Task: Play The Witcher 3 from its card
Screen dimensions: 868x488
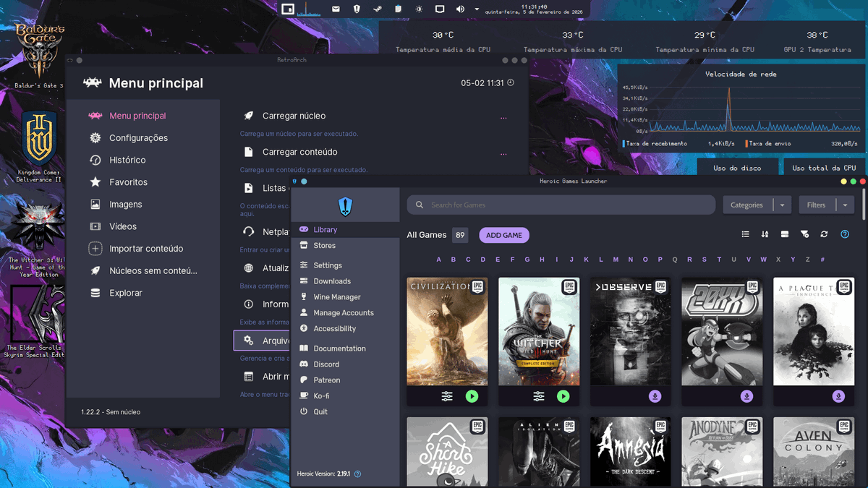Action: [563, 396]
